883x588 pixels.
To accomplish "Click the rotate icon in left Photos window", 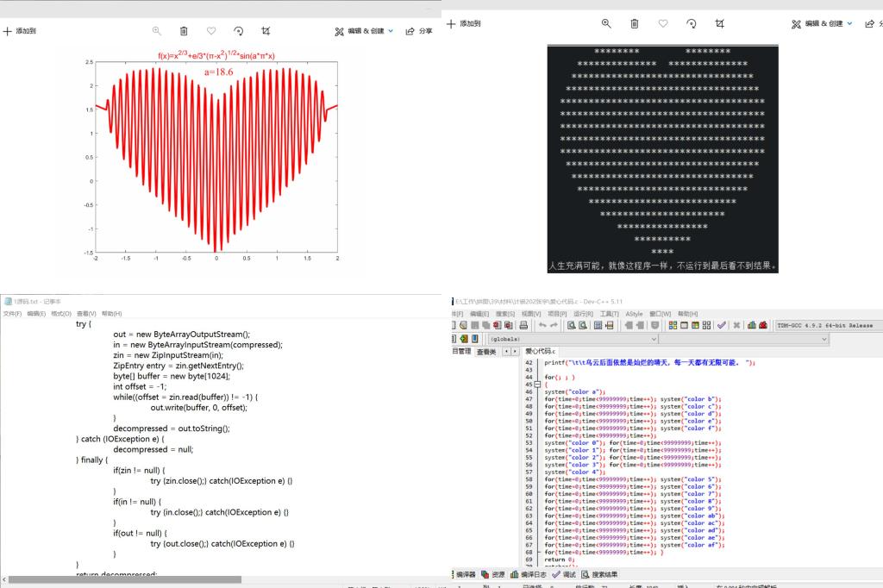I will [239, 31].
